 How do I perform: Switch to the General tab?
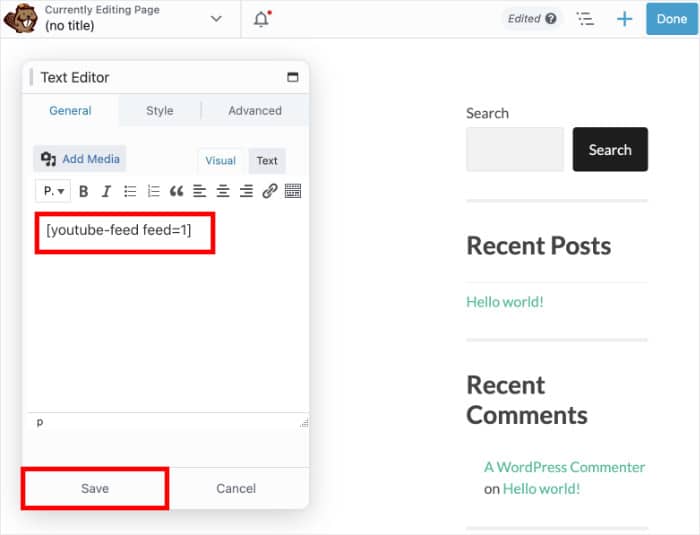(x=70, y=111)
